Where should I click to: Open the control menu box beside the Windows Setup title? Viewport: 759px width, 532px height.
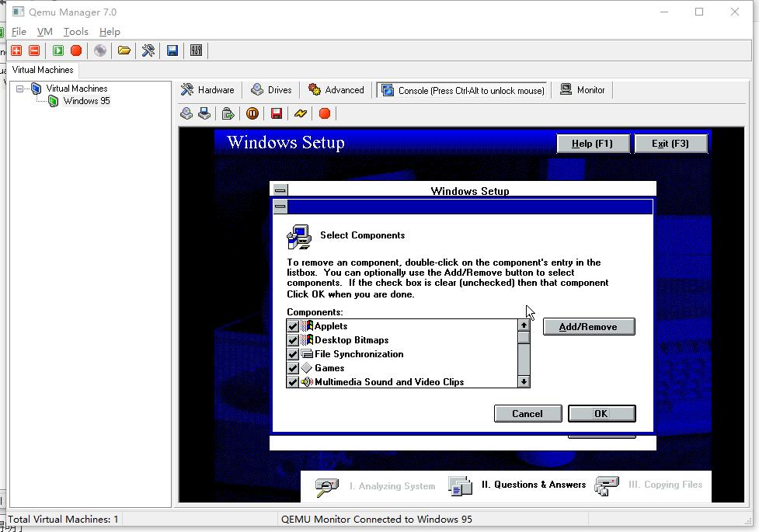pyautogui.click(x=280, y=190)
